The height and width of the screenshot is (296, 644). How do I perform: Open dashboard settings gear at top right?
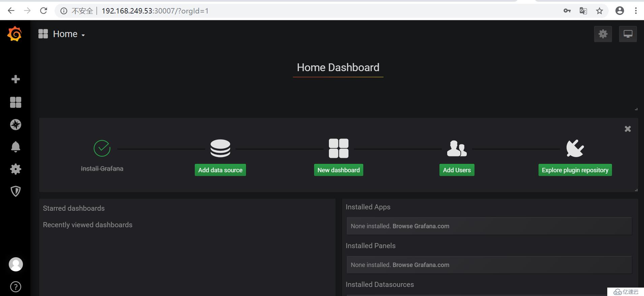click(603, 34)
